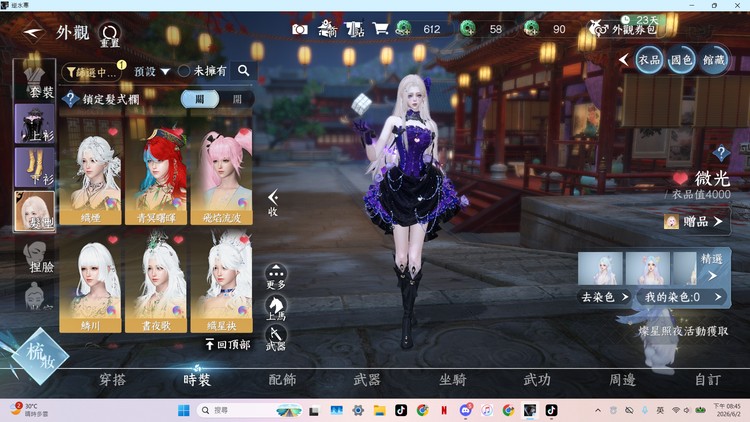
Task: Jump back with 回頂部
Action: [228, 344]
